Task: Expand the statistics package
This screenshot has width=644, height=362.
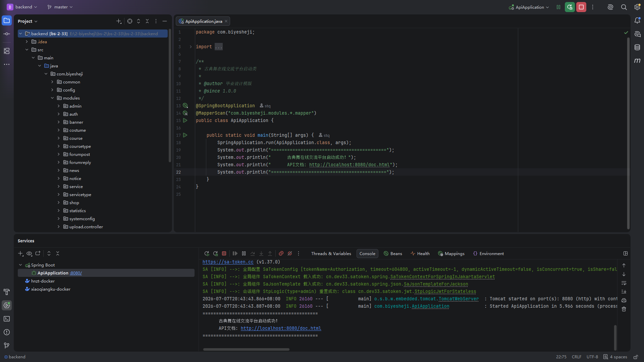Action: click(x=59, y=211)
